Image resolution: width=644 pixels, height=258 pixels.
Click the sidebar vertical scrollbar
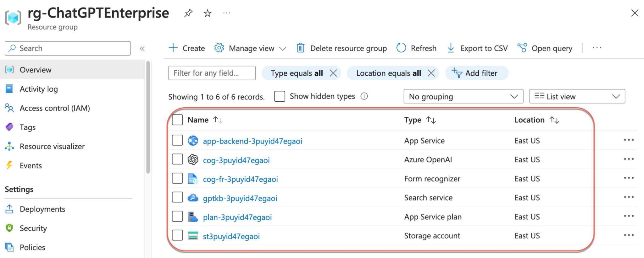coord(148,117)
